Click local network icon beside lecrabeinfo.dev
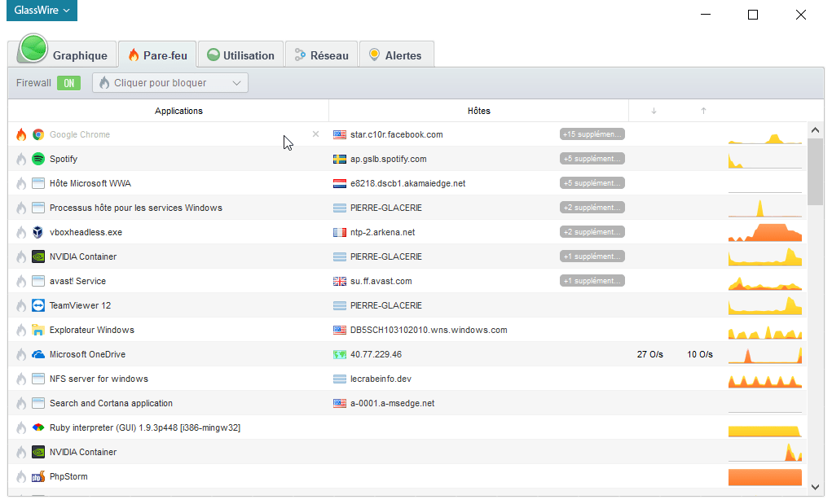 coord(340,379)
